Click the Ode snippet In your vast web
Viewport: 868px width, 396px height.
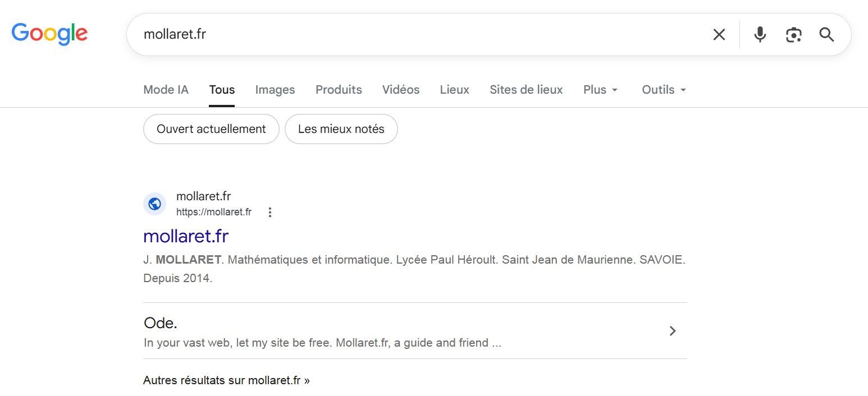pos(322,343)
